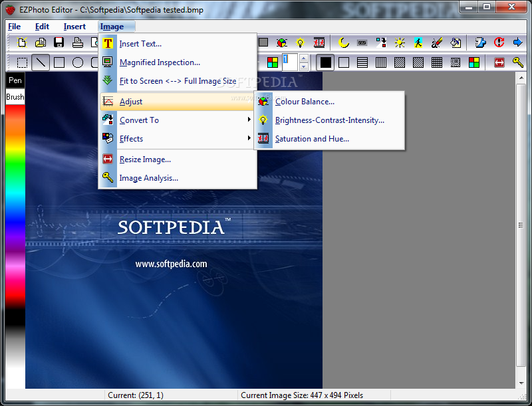Click the Brush mode button
The height and width of the screenshot is (406, 532).
pos(15,97)
